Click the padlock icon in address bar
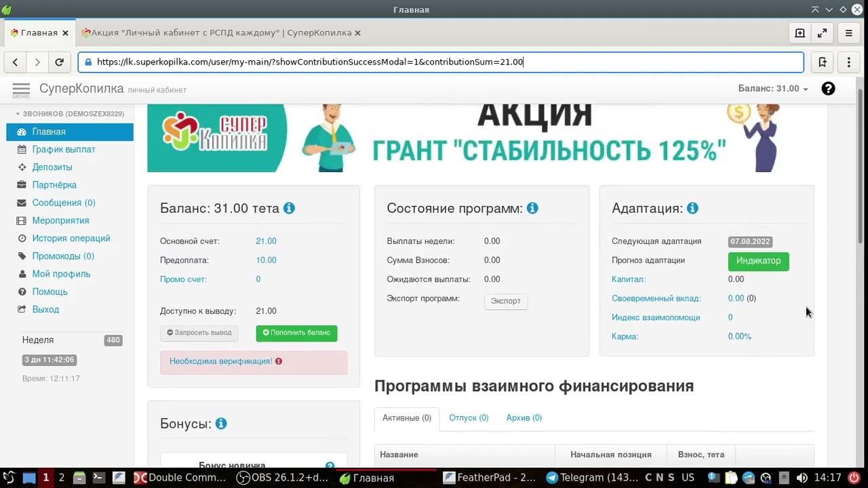The width and height of the screenshot is (868, 488). [87, 62]
